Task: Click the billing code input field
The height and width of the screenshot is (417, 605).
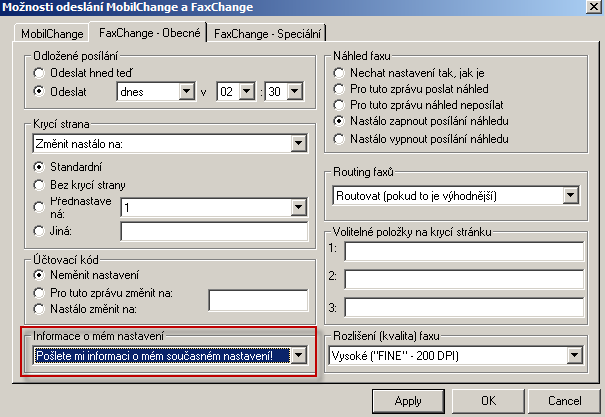Action: (x=258, y=300)
